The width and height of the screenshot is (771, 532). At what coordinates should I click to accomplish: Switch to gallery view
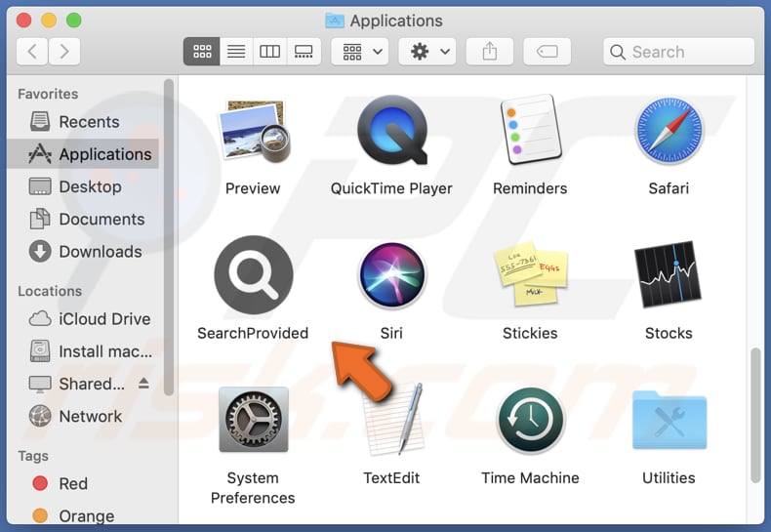[x=304, y=51]
